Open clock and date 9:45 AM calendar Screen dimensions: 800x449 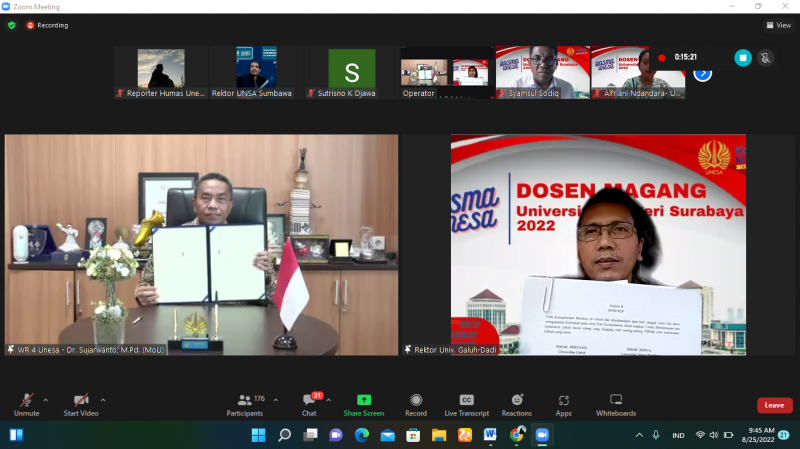point(758,435)
